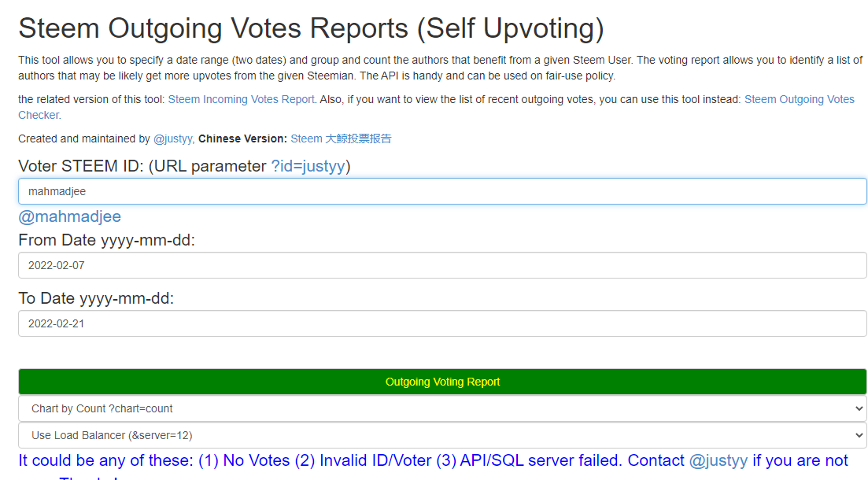Open the Steem Outgoing Votes Checker link
The height and width of the screenshot is (480, 868).
coord(799,100)
